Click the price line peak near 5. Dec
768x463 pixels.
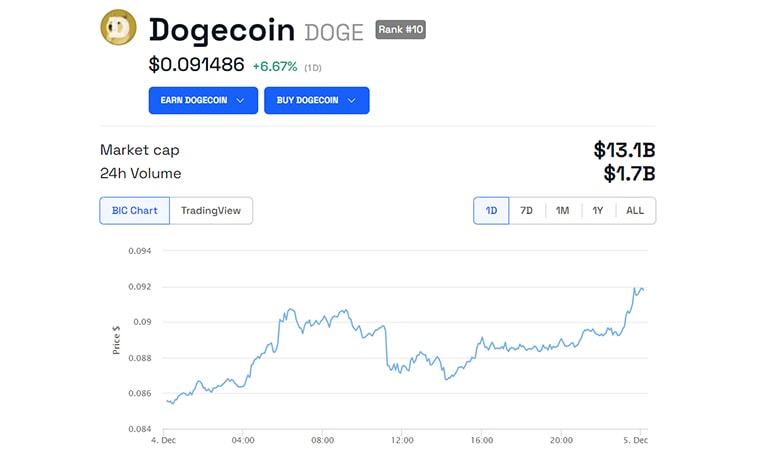click(x=636, y=288)
